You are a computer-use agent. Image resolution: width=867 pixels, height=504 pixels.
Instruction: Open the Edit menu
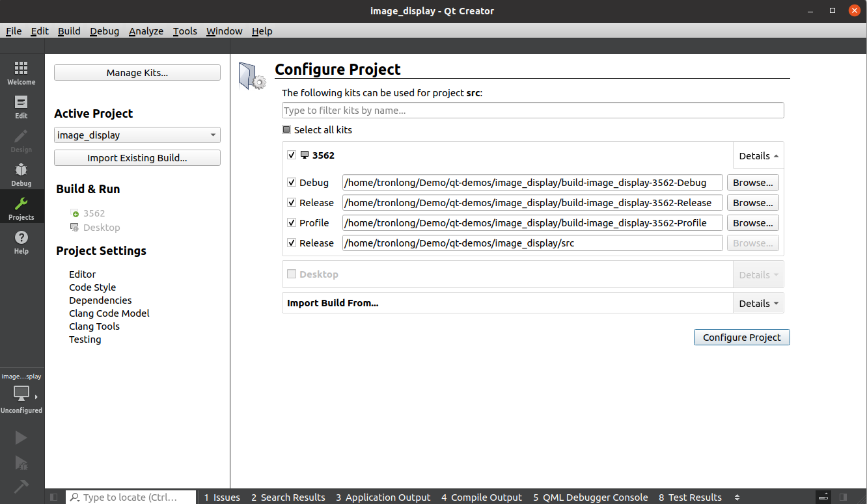click(x=40, y=31)
